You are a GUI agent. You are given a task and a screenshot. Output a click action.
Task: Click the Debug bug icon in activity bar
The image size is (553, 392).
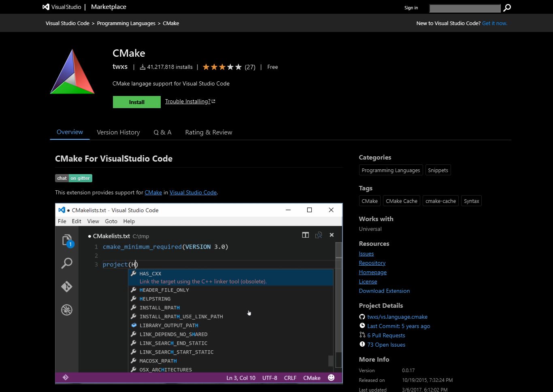click(67, 310)
